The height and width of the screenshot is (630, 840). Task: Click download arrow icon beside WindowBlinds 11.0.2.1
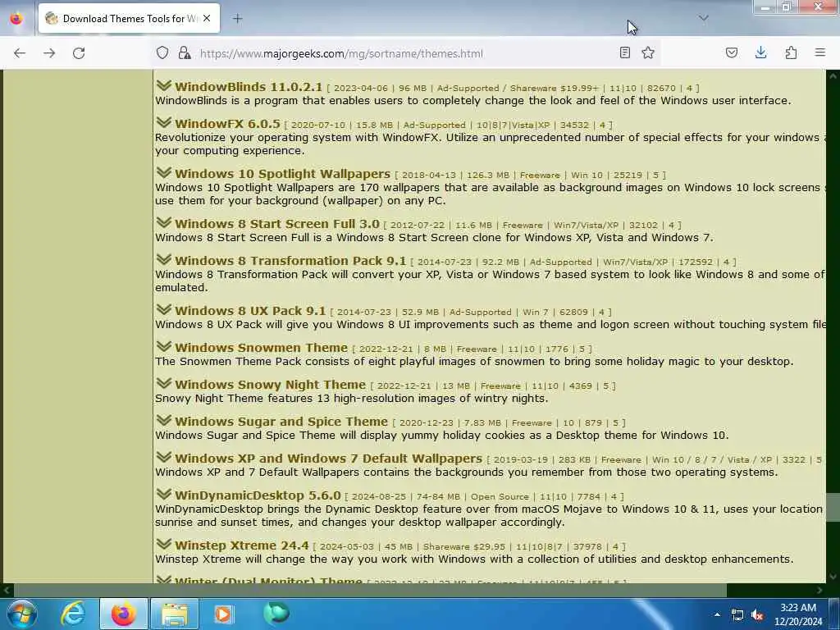(164, 85)
